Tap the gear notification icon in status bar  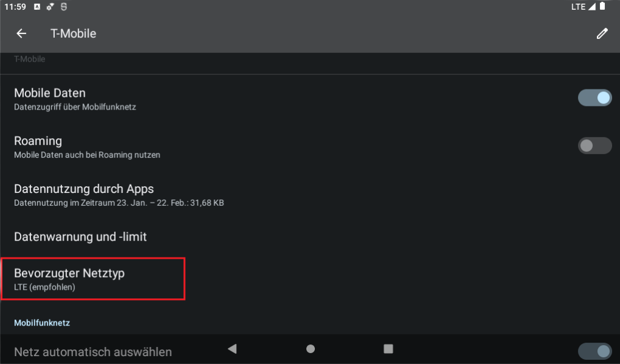coord(51,7)
